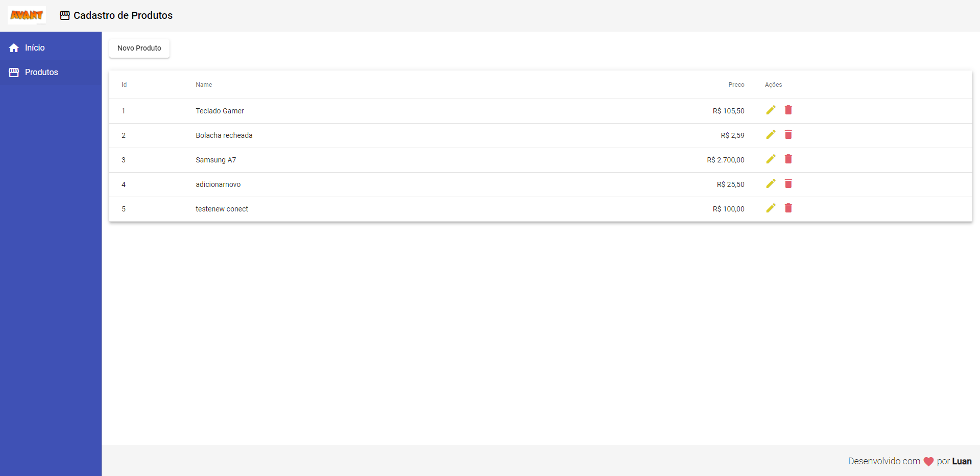Screen dimensions: 980x476
Task: Remove the Samsung A7 product
Action: 788,159
